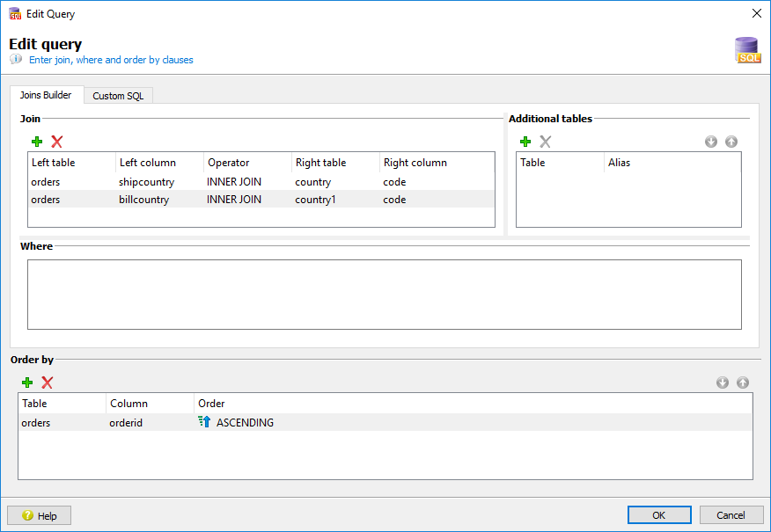Switch to the Custom SQL tab
The height and width of the screenshot is (532, 771).
click(118, 96)
